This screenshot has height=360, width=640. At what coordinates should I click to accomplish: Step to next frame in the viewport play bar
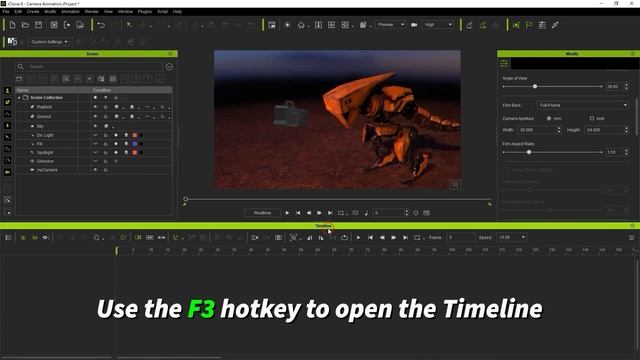[x=320, y=213]
